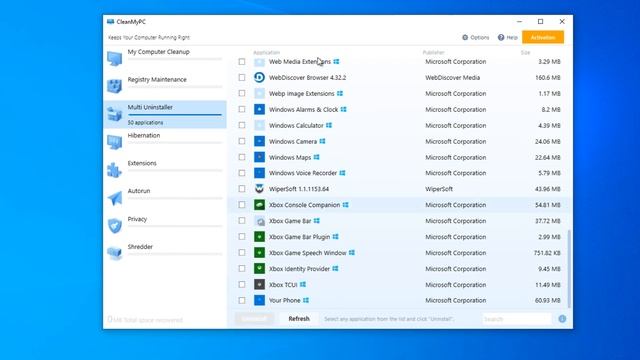Check the Xbox Game Bar Plugin checkbox

coord(242,237)
